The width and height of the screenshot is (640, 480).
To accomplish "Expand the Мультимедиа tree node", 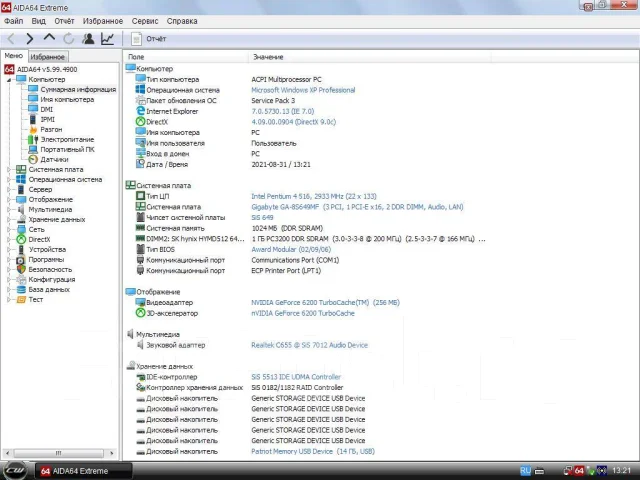I will coord(9,209).
